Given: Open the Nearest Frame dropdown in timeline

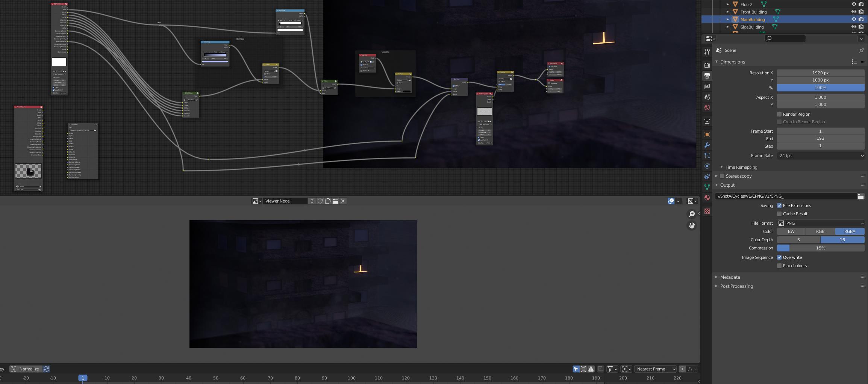Looking at the screenshot, I should click(655, 369).
